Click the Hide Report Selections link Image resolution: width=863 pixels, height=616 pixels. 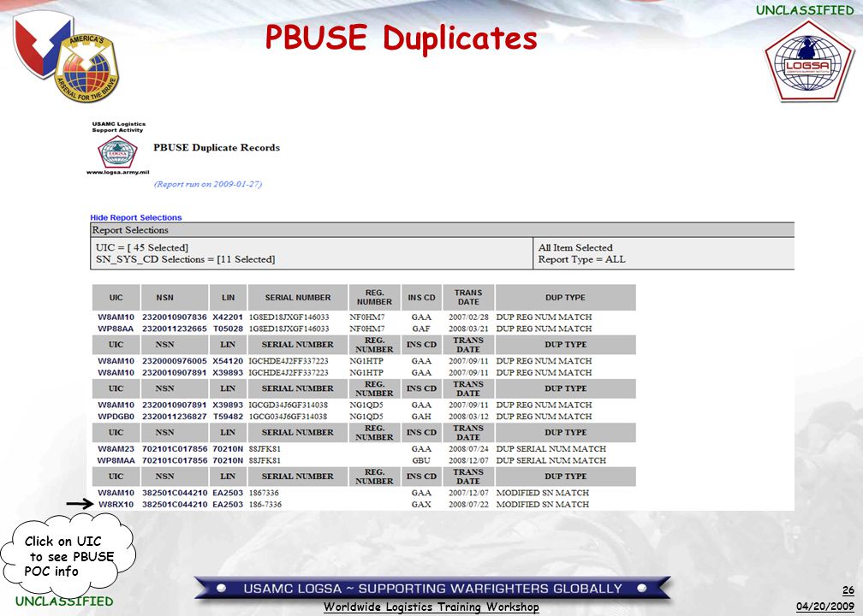point(135,217)
